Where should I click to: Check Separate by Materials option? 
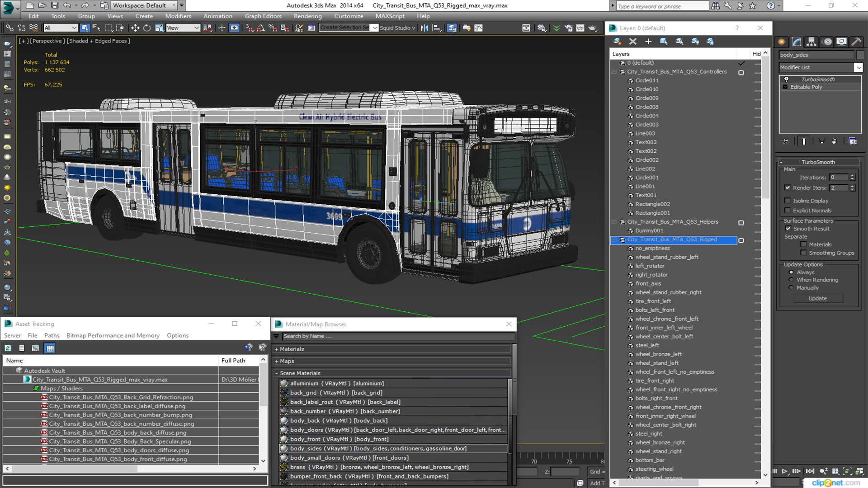click(x=803, y=244)
